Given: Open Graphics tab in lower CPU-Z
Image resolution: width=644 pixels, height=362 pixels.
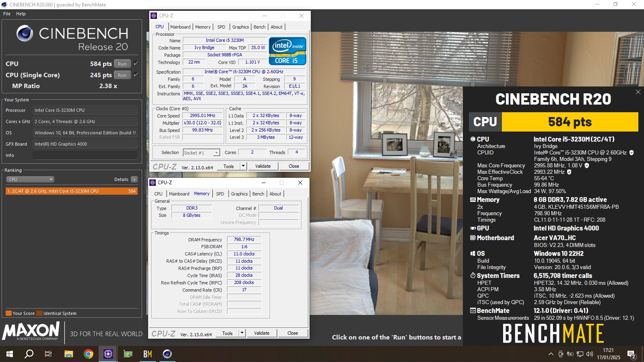Looking at the screenshot, I should pos(239,194).
